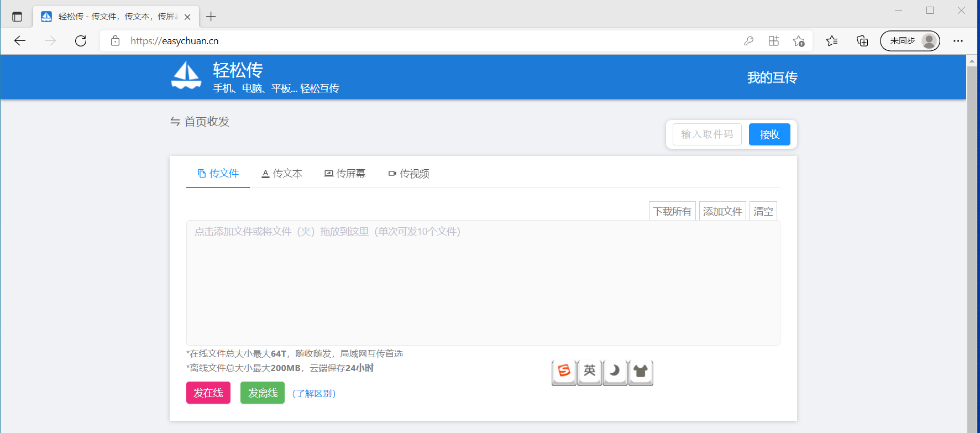Open the Collections icon in toolbar
The image size is (980, 433).
(x=862, y=41)
